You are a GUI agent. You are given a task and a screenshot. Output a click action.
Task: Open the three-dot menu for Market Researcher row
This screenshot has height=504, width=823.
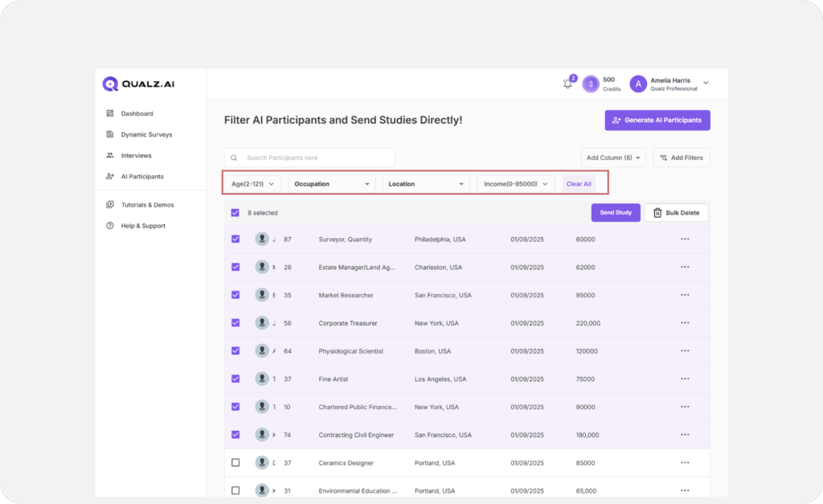(685, 295)
